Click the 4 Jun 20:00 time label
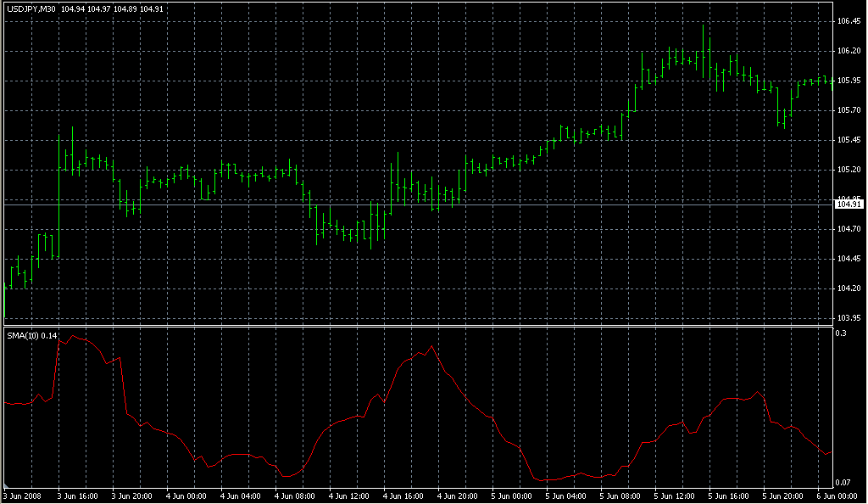 [457, 496]
